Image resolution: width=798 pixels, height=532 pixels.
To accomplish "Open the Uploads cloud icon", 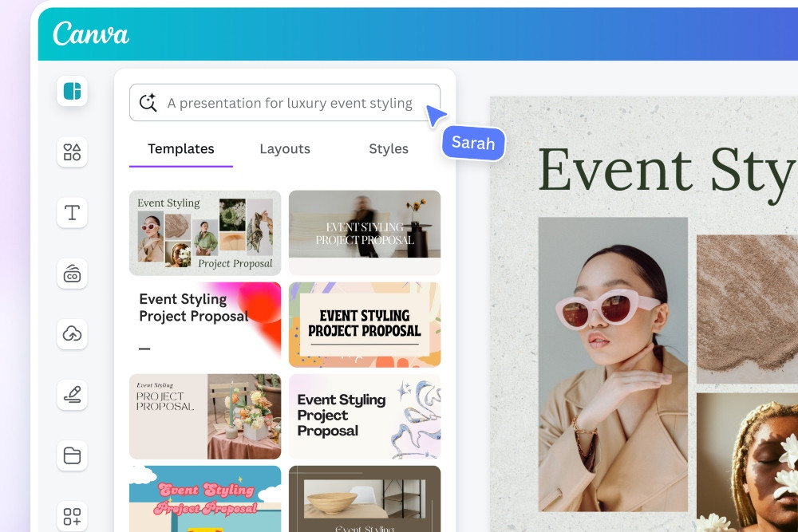I will (x=72, y=334).
